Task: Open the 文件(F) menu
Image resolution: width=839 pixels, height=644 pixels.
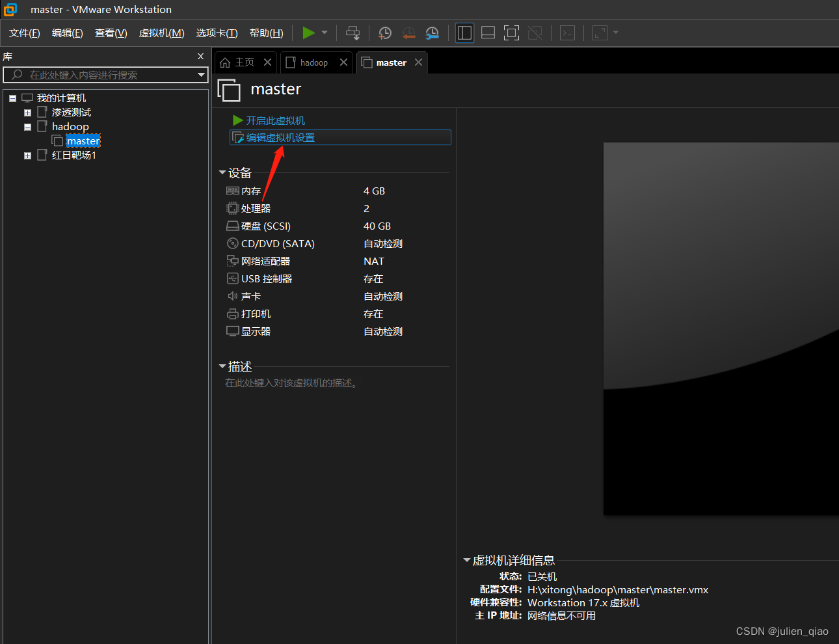Action: click(25, 33)
